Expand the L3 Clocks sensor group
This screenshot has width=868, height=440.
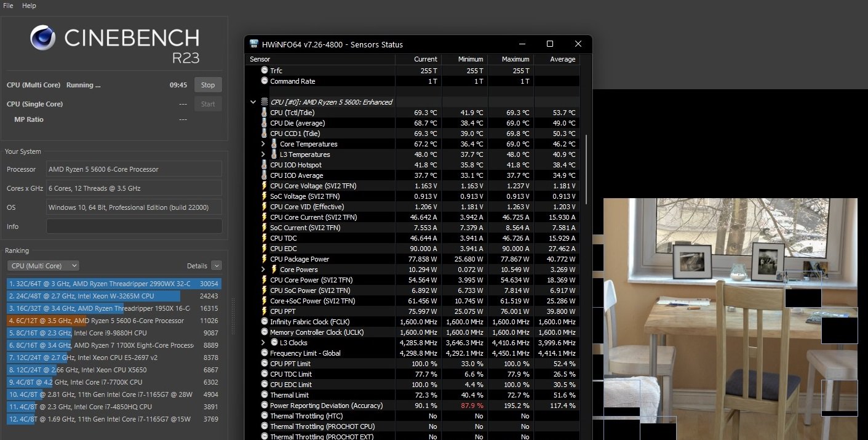click(263, 343)
